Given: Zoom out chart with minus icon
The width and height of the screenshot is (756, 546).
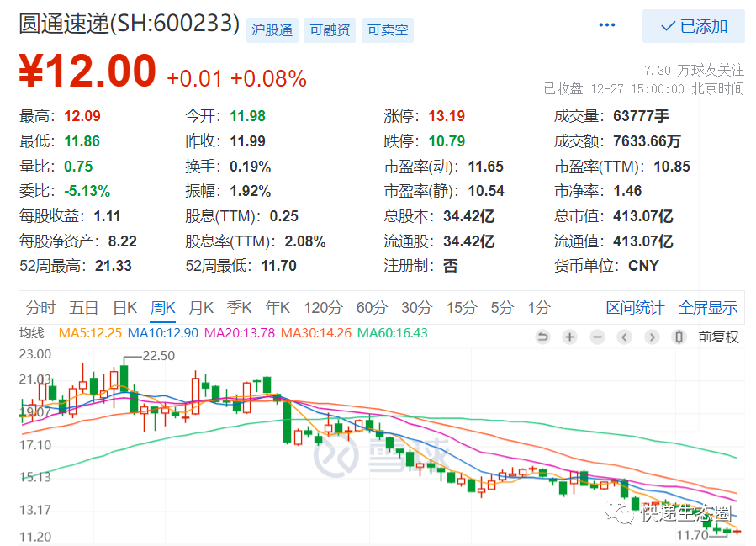Looking at the screenshot, I should 597,337.
